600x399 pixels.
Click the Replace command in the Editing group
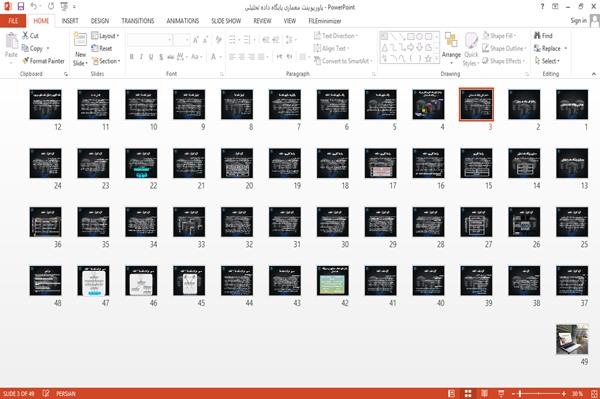548,48
